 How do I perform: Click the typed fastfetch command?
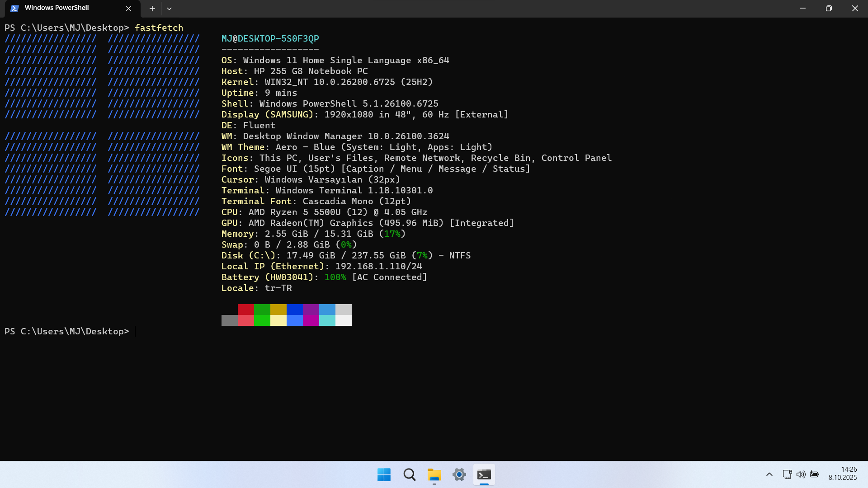point(159,28)
